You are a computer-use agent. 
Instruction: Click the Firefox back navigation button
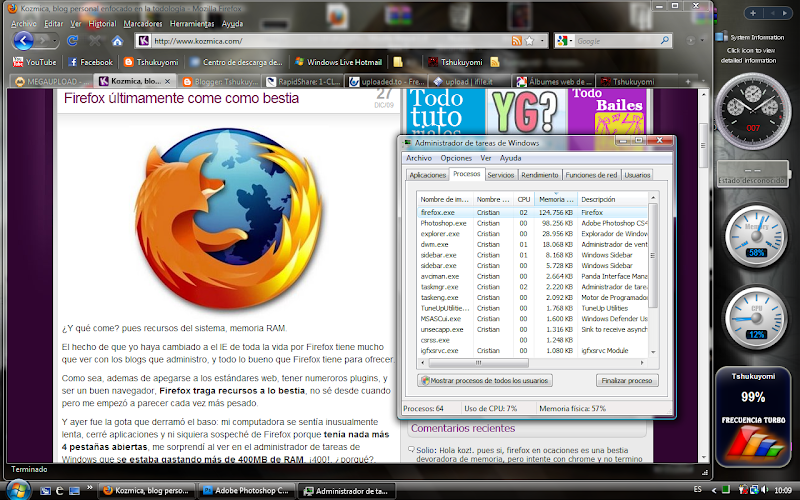pos(23,40)
